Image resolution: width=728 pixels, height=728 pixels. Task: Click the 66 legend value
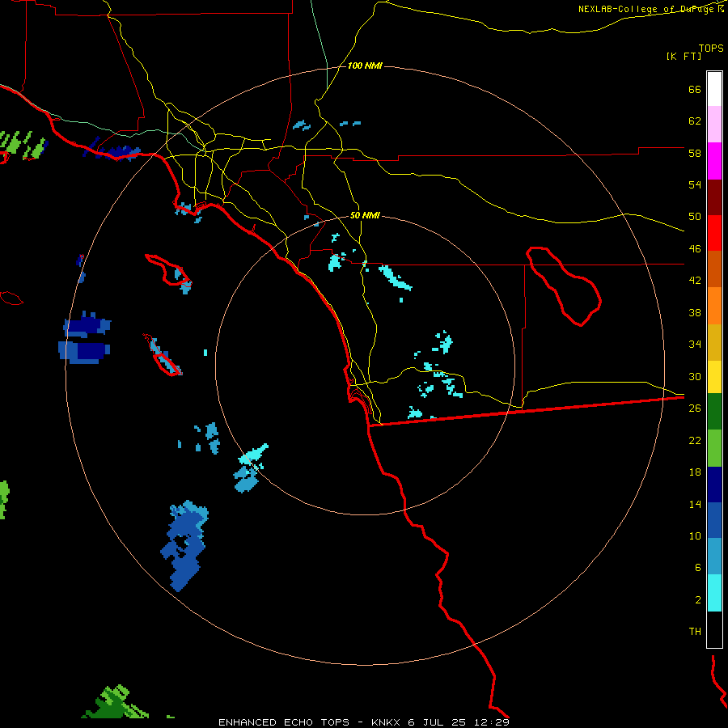pos(695,89)
